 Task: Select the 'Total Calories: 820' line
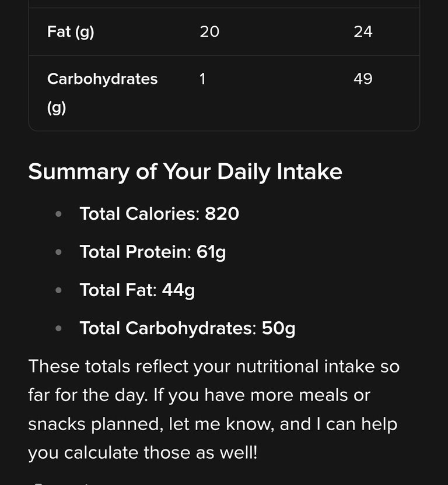[x=159, y=214]
